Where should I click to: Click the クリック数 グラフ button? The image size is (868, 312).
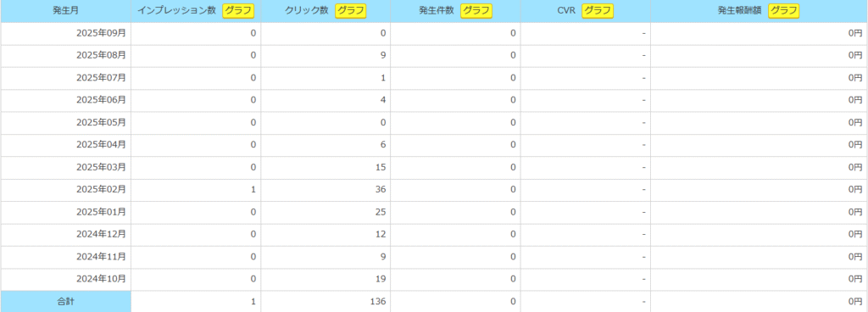coord(351,10)
